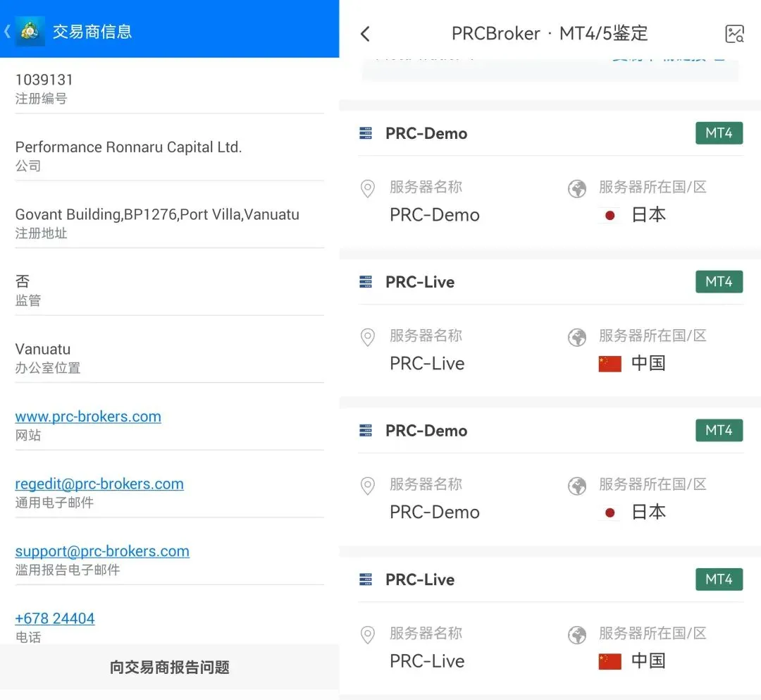Select the PRCBroker · MT4/5鉴定 title
761x700 pixels.
(x=550, y=34)
